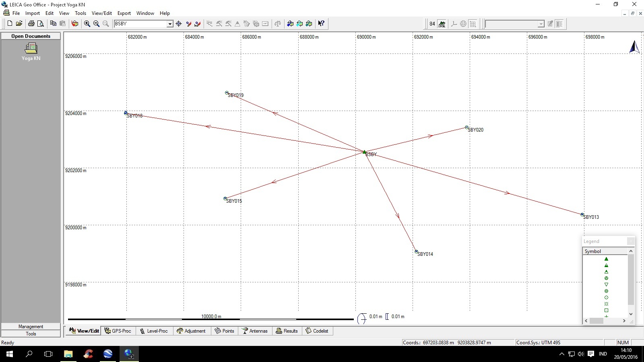Click the axis orientation icon in the toolbar
Viewport: 644px width, 362px height.
coord(453,24)
